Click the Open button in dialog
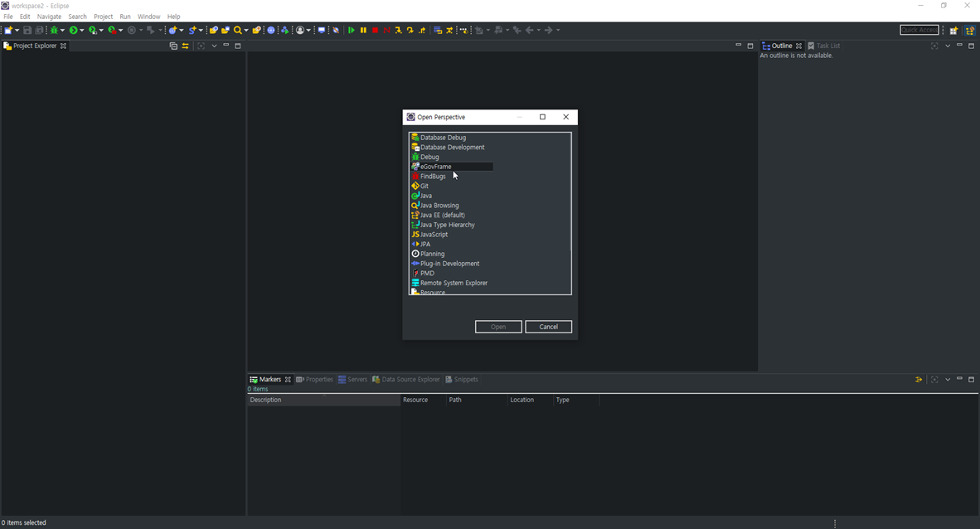Viewport: 980px width, 529px height. click(x=498, y=327)
